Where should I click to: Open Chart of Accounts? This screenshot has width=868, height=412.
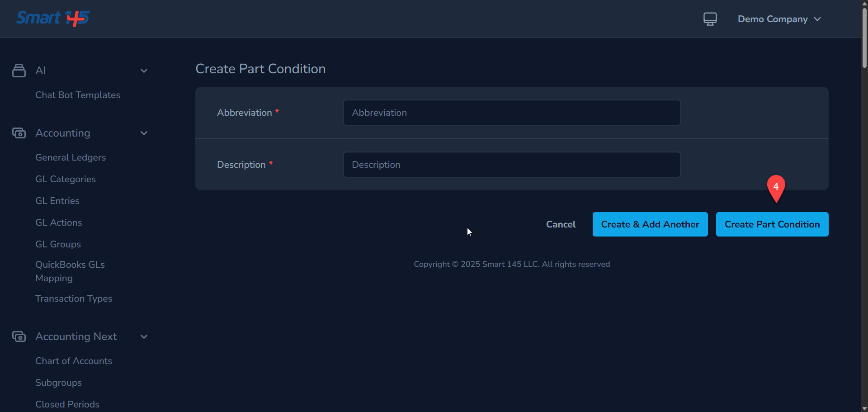tap(74, 361)
